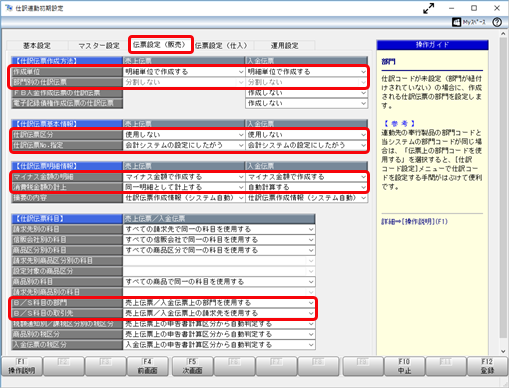Open 仕訳伝票No.指定 dropdown for 売上伝票
The height and width of the screenshot is (388, 510).
point(184,145)
